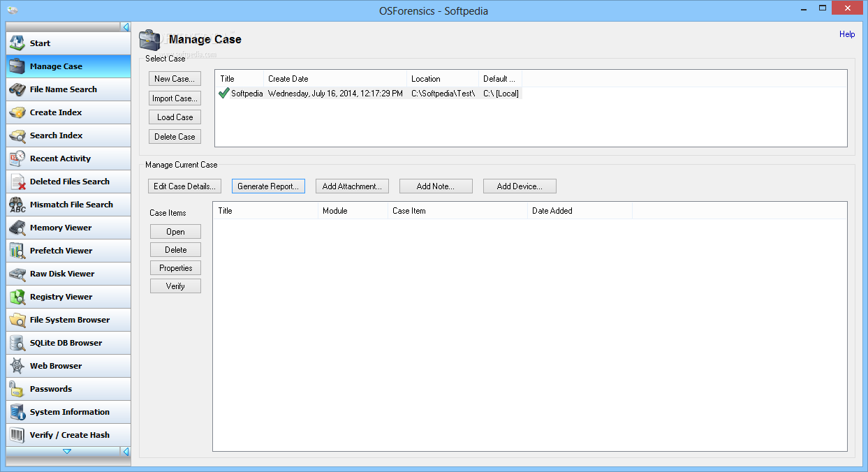
Task: Sort case items by Title column
Action: pyautogui.click(x=265, y=210)
